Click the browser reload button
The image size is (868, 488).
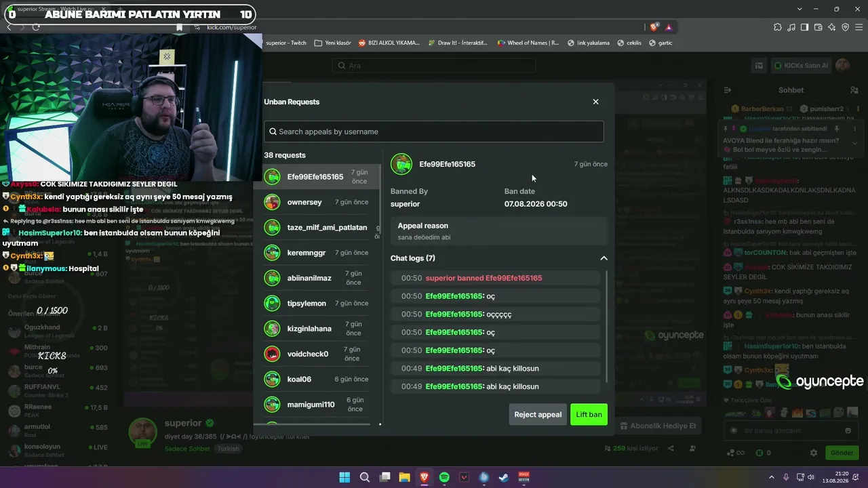coord(36,27)
